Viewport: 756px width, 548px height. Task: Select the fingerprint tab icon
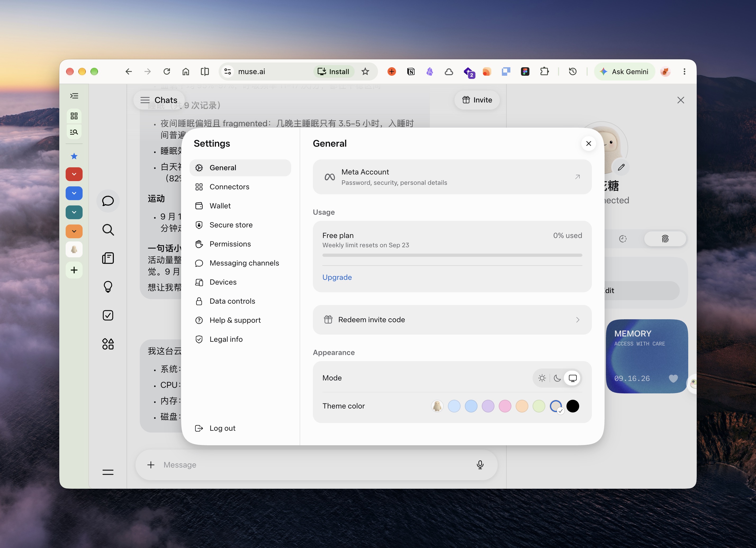tap(665, 239)
